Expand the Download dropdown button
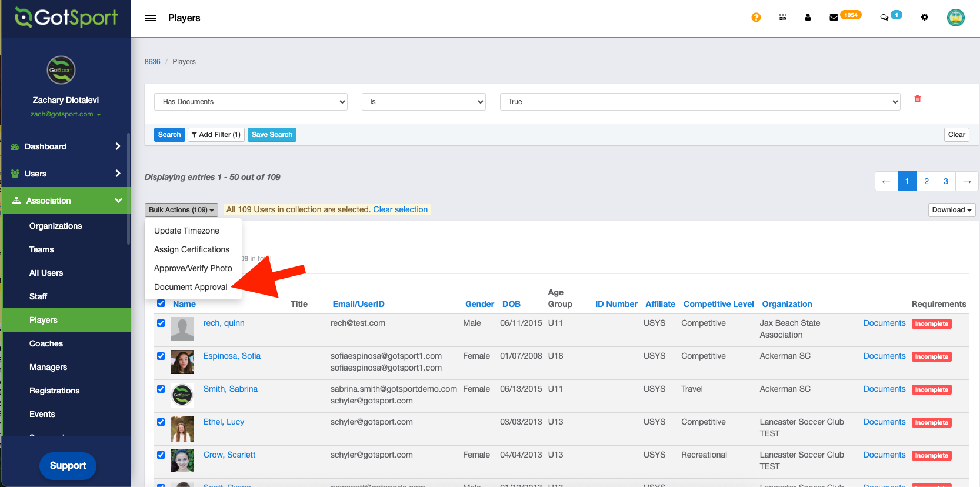Viewport: 980px width, 487px height. coord(951,210)
